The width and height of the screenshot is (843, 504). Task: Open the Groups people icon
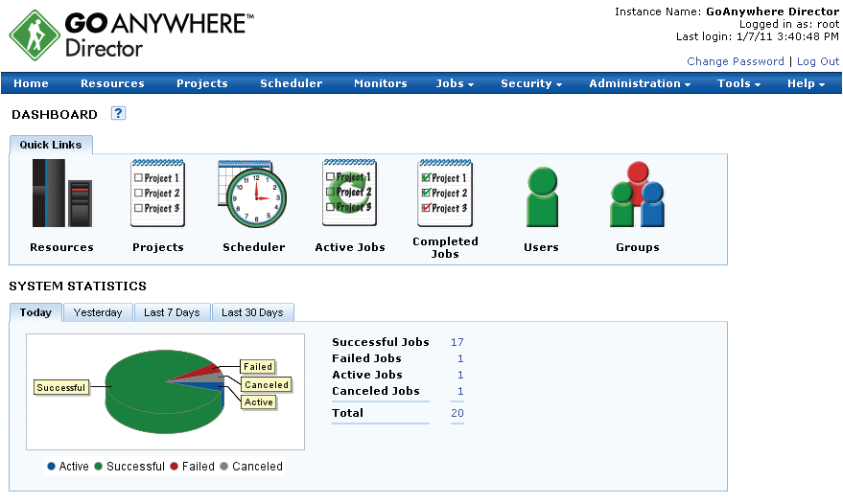637,194
